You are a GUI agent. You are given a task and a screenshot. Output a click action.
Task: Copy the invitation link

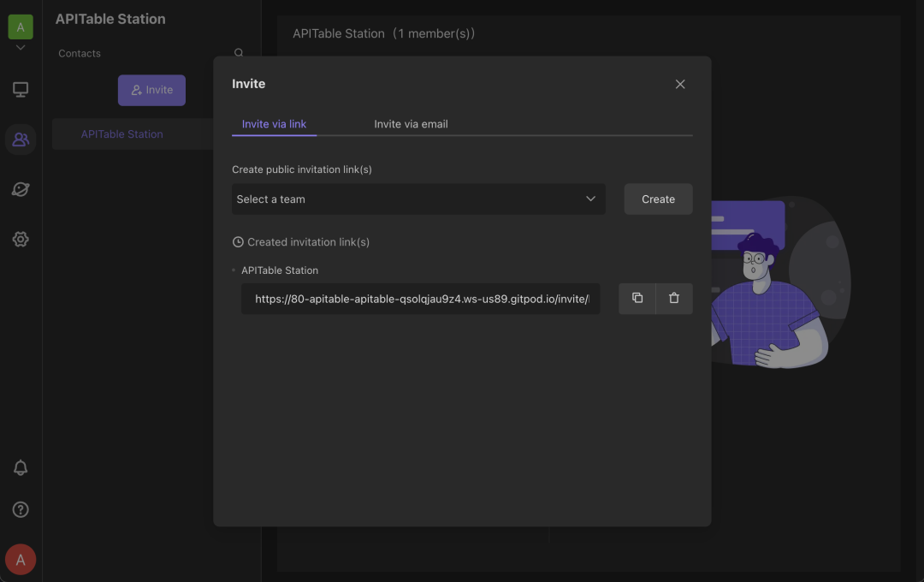pos(637,299)
